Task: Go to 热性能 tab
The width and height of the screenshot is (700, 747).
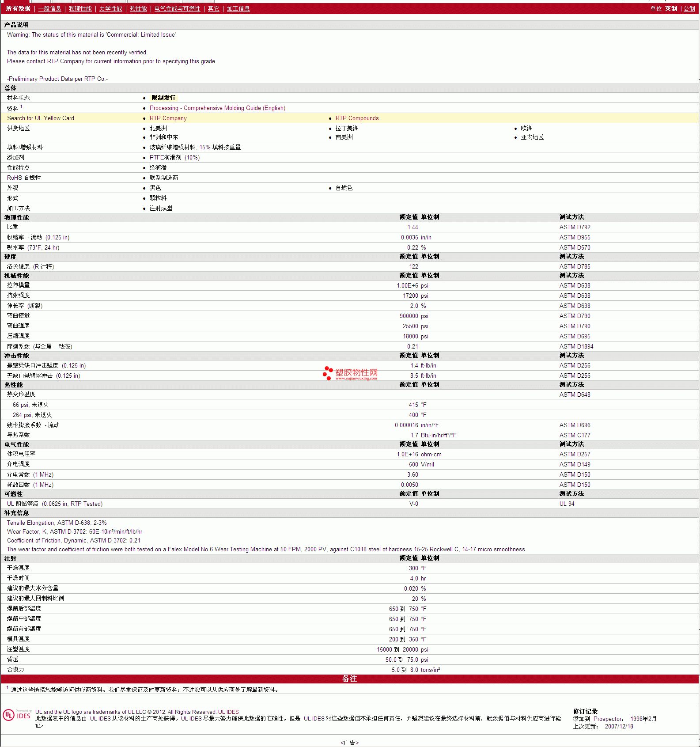Action: tap(138, 8)
